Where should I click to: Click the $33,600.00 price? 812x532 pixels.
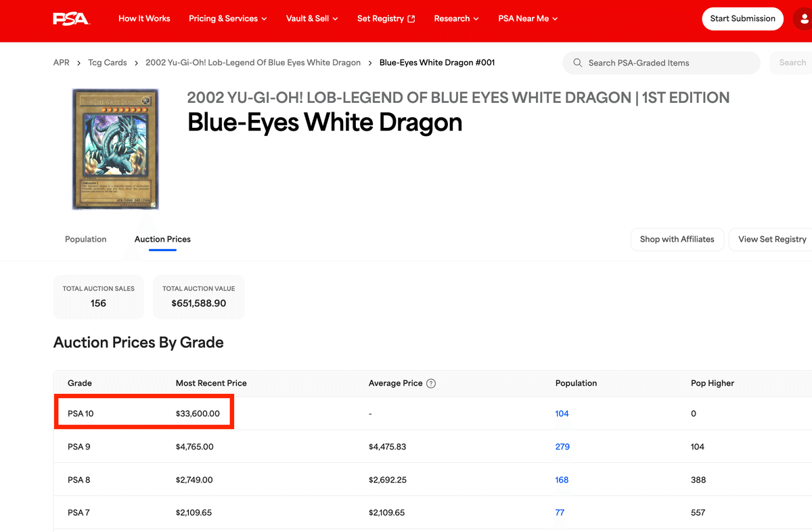coord(198,414)
